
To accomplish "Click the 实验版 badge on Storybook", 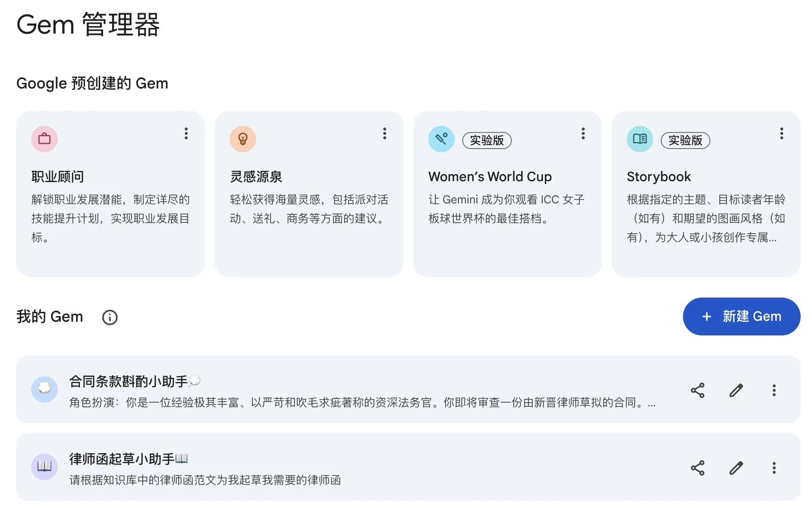I will point(685,140).
